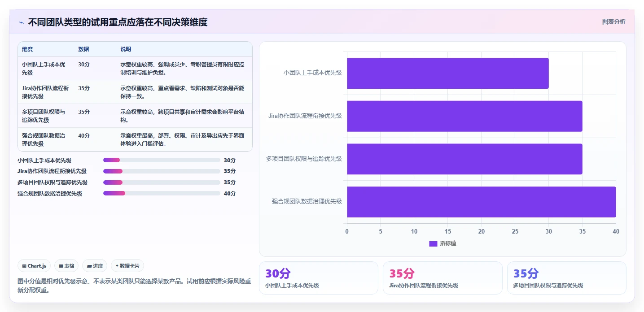
Task: Click the 强合规团队数据治理优先级 progress bar
Action: pyautogui.click(x=162, y=193)
